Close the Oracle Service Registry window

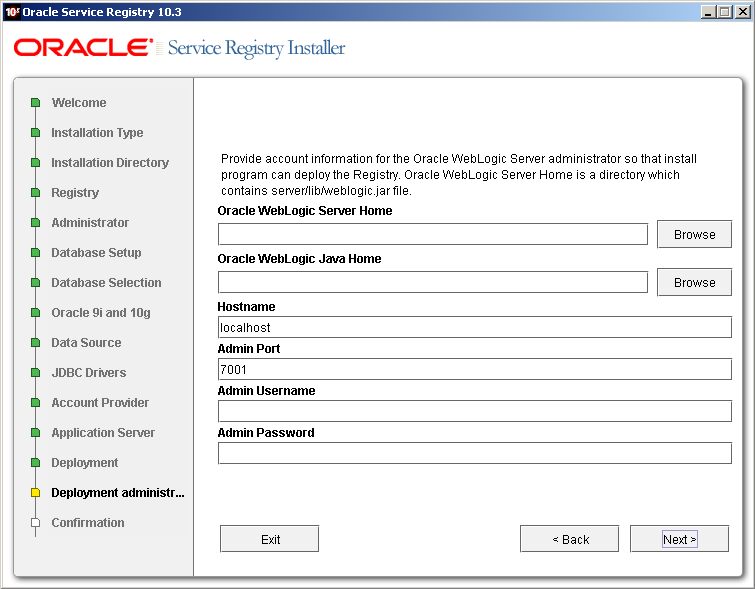742,12
